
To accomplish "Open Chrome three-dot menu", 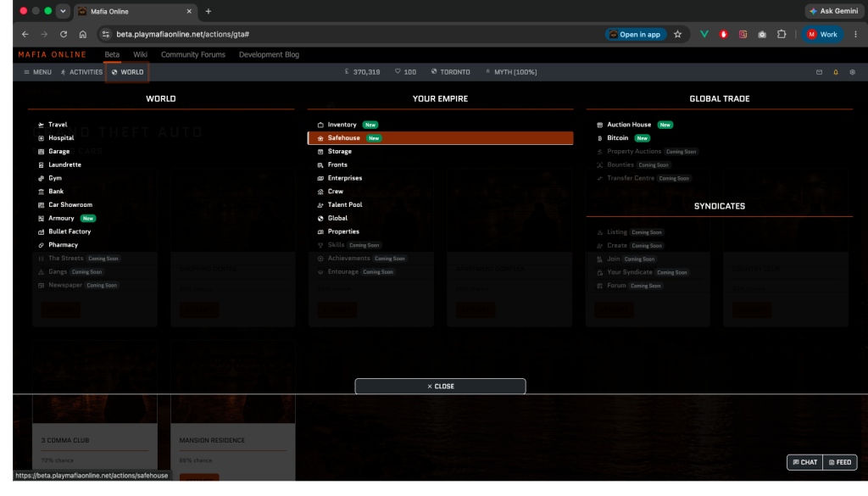I will click(856, 34).
